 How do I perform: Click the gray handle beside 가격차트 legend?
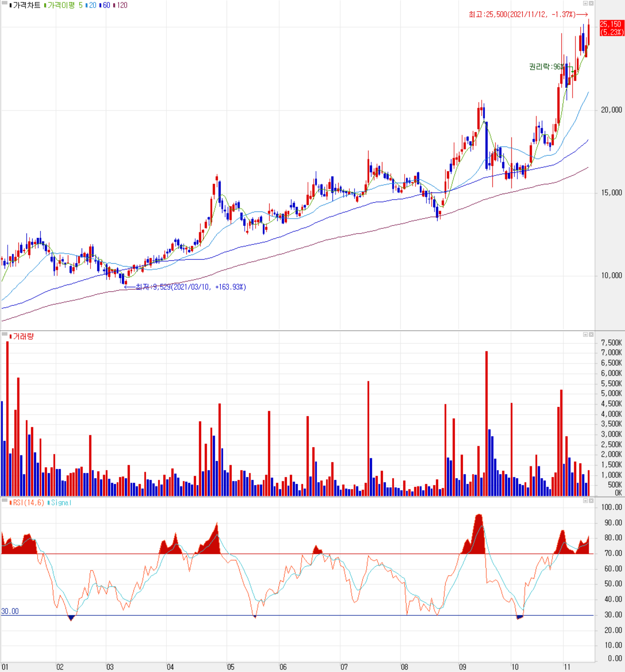pyautogui.click(x=4, y=3)
